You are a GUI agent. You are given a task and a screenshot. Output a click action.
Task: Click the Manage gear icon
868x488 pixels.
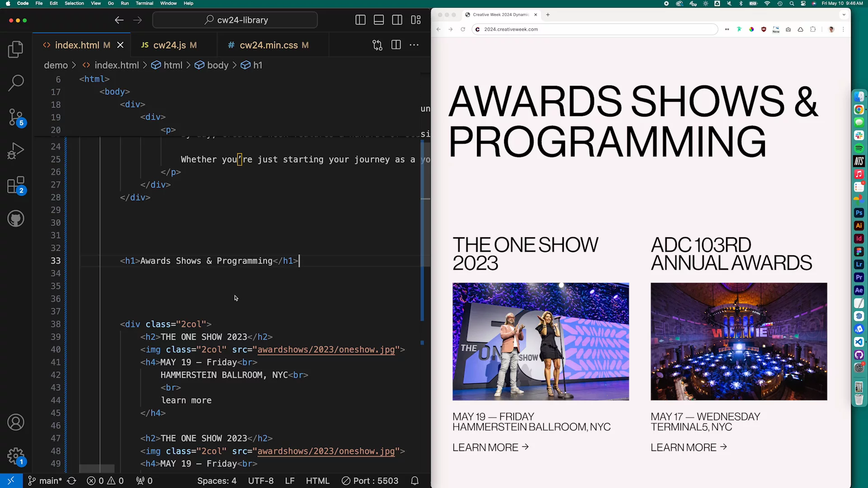pos(16,456)
